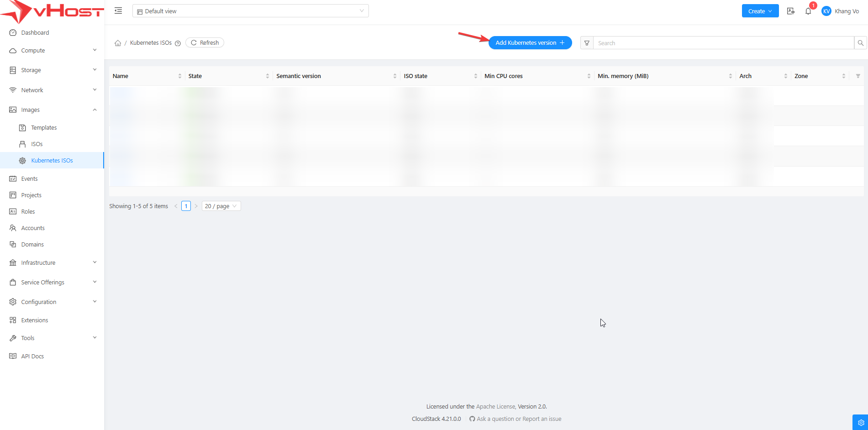Open the column filter icon in table header

[x=858, y=76]
